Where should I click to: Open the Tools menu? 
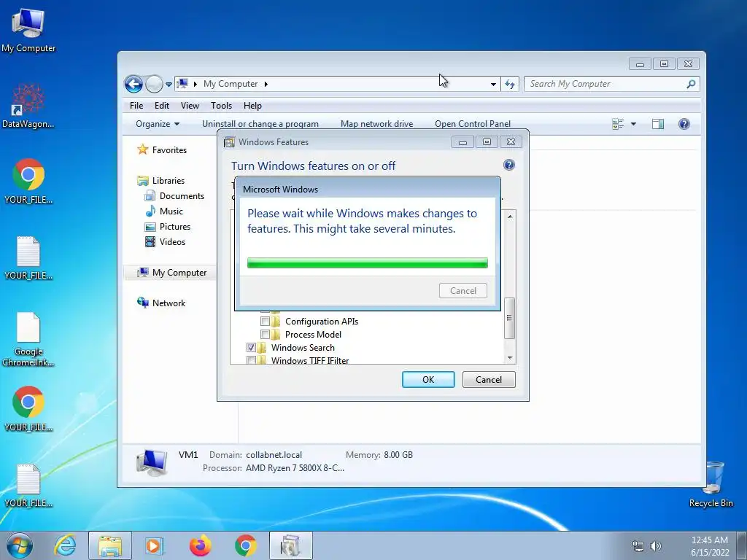[221, 106]
